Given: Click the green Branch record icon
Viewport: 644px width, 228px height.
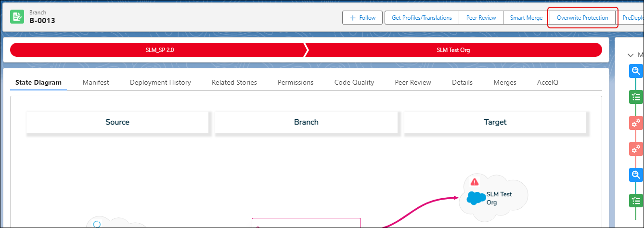Looking at the screenshot, I should coord(17,17).
